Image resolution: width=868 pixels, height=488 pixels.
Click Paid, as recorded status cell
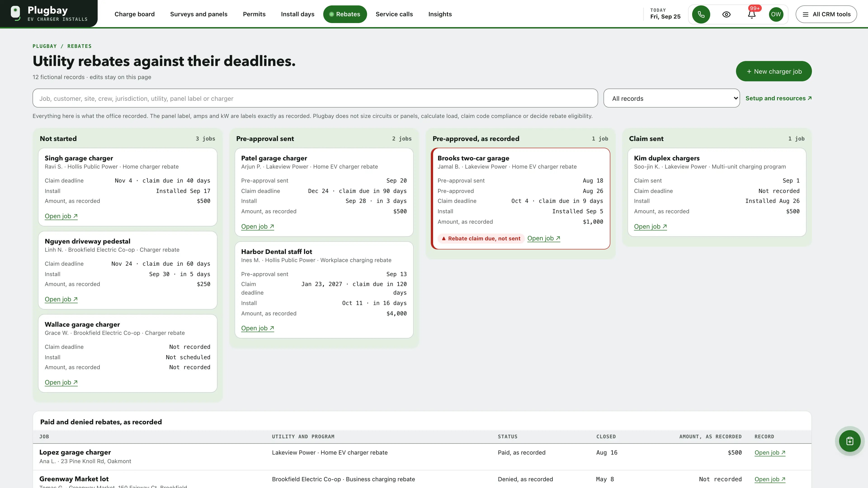click(521, 453)
